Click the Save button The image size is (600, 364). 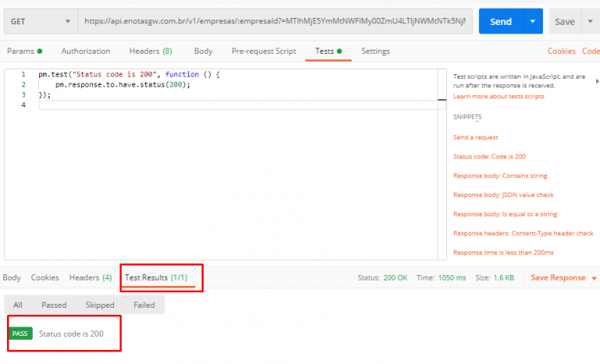click(565, 21)
